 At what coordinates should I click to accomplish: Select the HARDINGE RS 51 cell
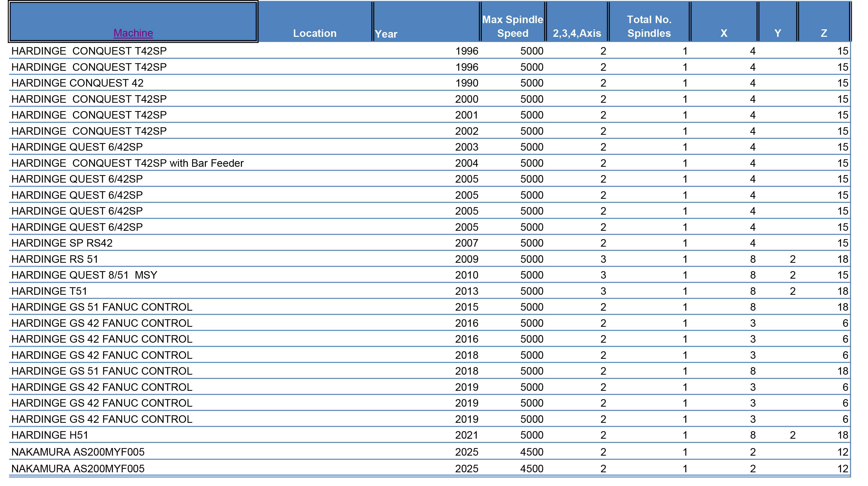55,259
